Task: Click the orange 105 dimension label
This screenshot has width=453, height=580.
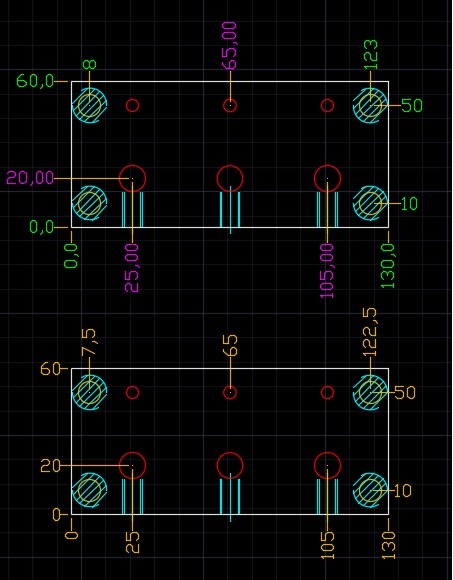Action: (327, 545)
